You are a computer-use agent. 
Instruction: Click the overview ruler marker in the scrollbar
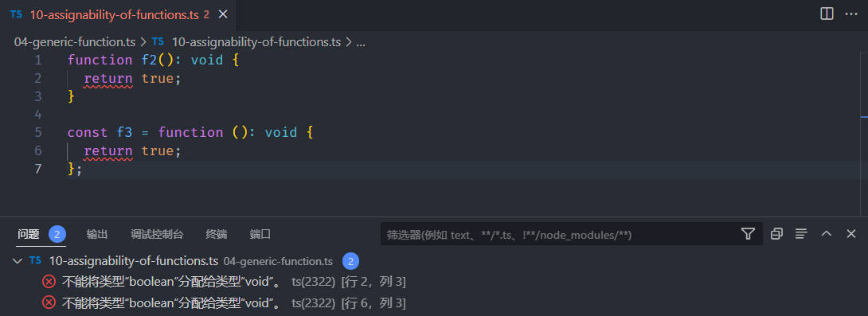[864, 117]
